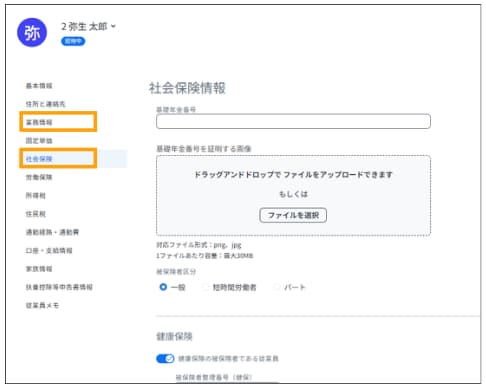Open 扶養控除等申告書情報 section
This screenshot has height=388, width=486.
[x=59, y=287]
